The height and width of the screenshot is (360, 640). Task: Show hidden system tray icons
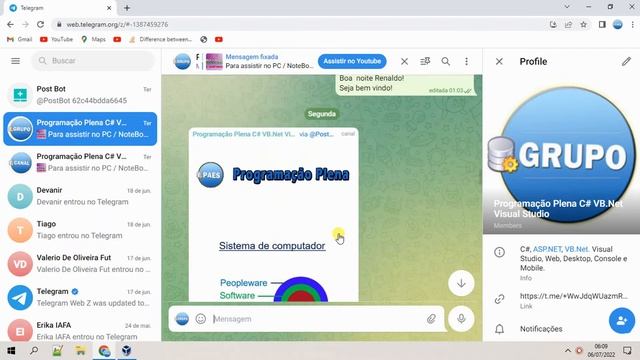[568, 351]
